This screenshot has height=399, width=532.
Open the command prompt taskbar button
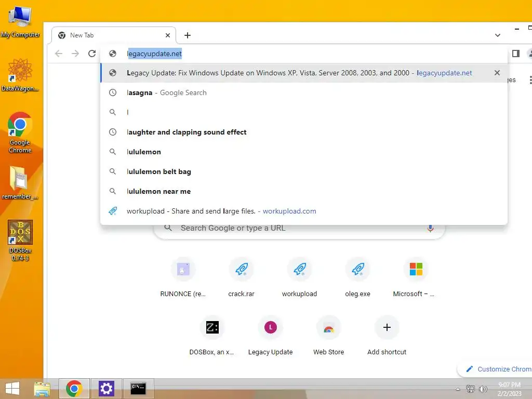coord(138,389)
